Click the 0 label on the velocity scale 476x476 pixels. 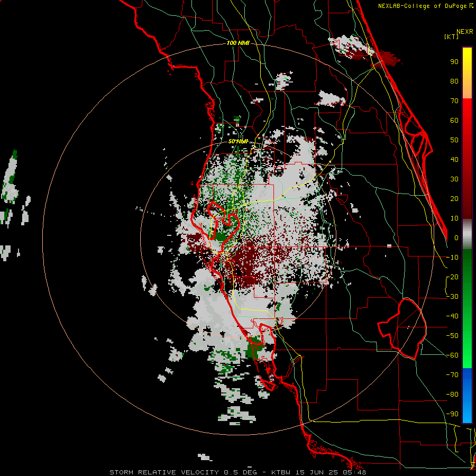tap(456, 237)
